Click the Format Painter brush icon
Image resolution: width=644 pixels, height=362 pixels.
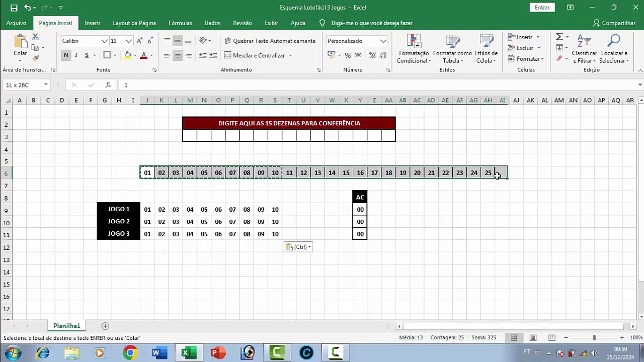click(x=35, y=58)
